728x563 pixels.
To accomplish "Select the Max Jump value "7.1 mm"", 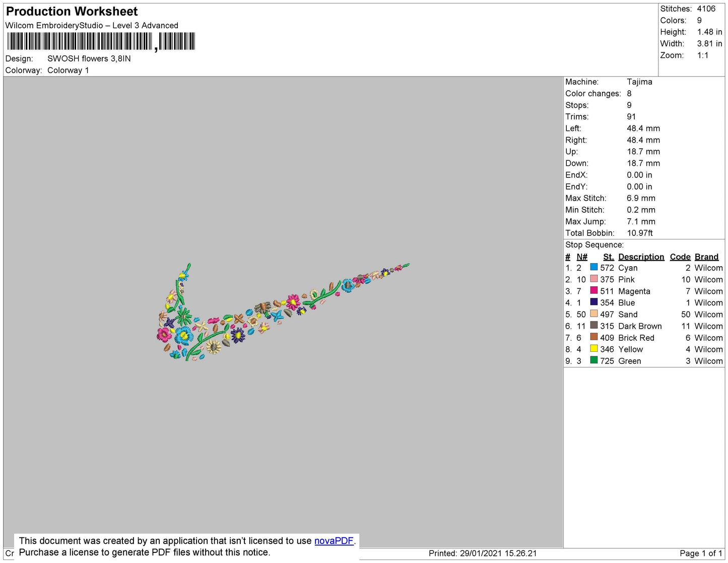I will tap(641, 221).
